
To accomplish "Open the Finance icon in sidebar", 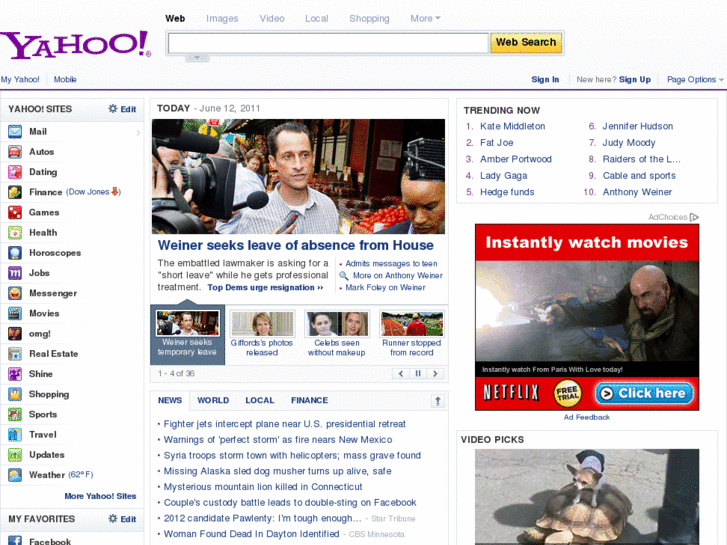I will tap(15, 192).
